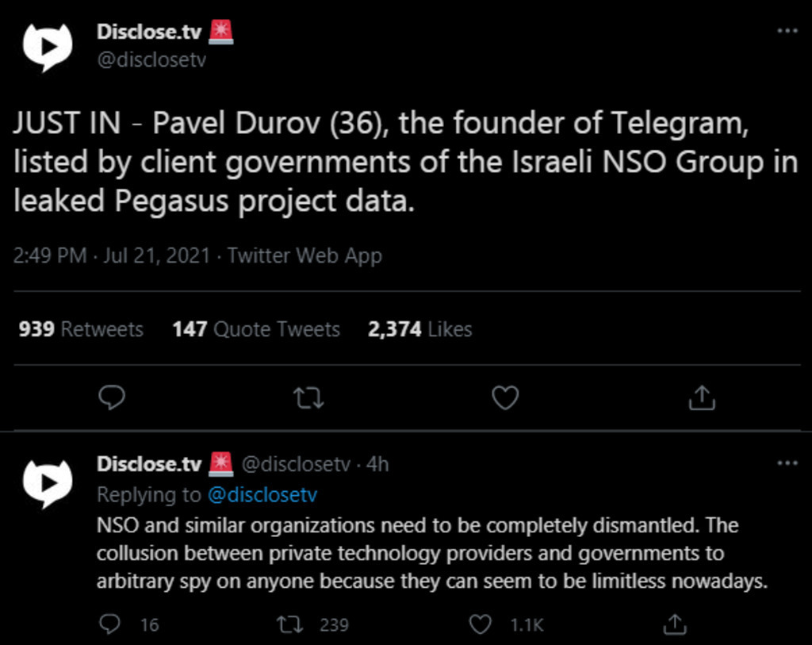Image resolution: width=812 pixels, height=645 pixels.
Task: Share the reply tweet
Action: pos(674,624)
